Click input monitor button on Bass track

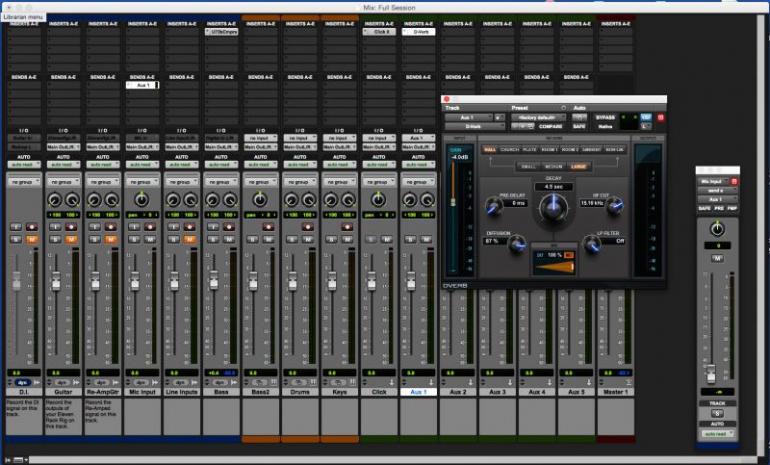pos(213,227)
